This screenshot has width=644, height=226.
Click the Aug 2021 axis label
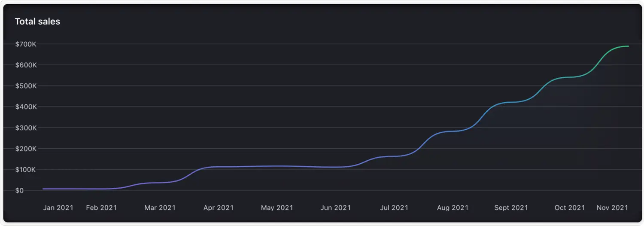coord(453,208)
